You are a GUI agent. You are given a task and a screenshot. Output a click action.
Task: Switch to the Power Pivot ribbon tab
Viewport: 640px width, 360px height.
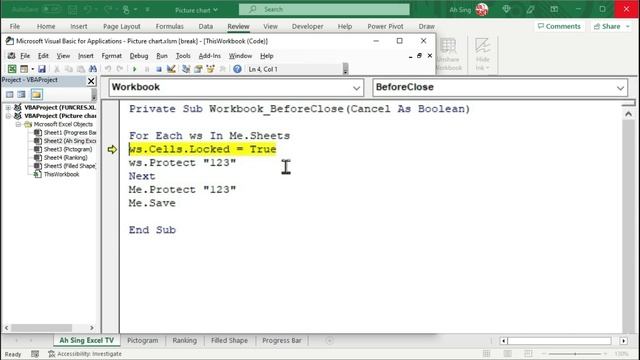tap(385, 27)
